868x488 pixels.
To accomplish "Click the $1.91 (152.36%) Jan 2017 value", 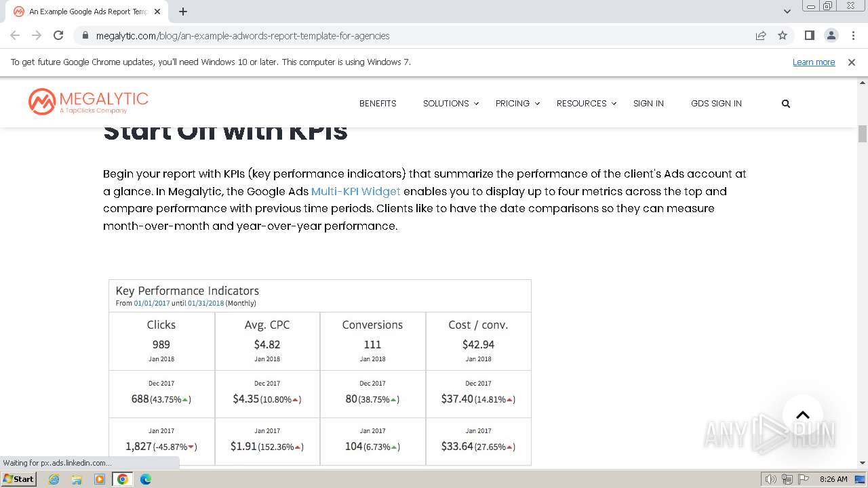I will coord(267,447).
